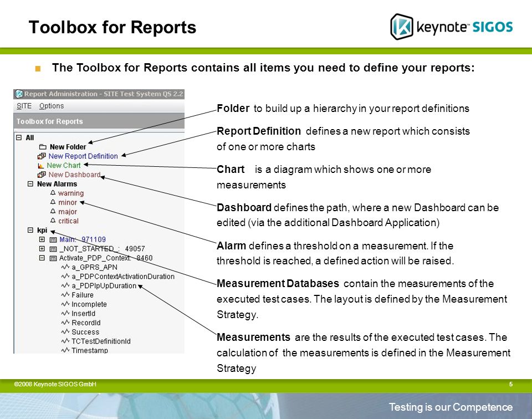The height and width of the screenshot is (419, 532).
Task: Expand the _NOT_STARTED_ database node
Action: click(42, 249)
